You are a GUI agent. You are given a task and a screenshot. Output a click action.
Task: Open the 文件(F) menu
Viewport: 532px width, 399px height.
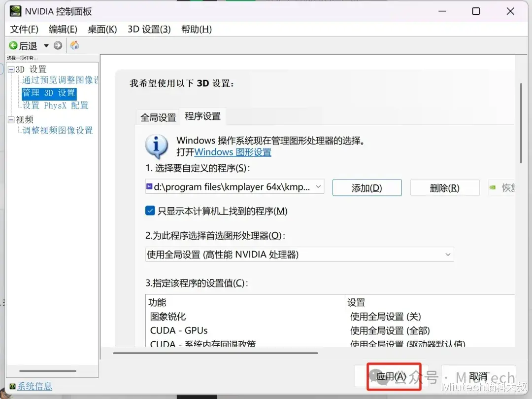tap(24, 29)
